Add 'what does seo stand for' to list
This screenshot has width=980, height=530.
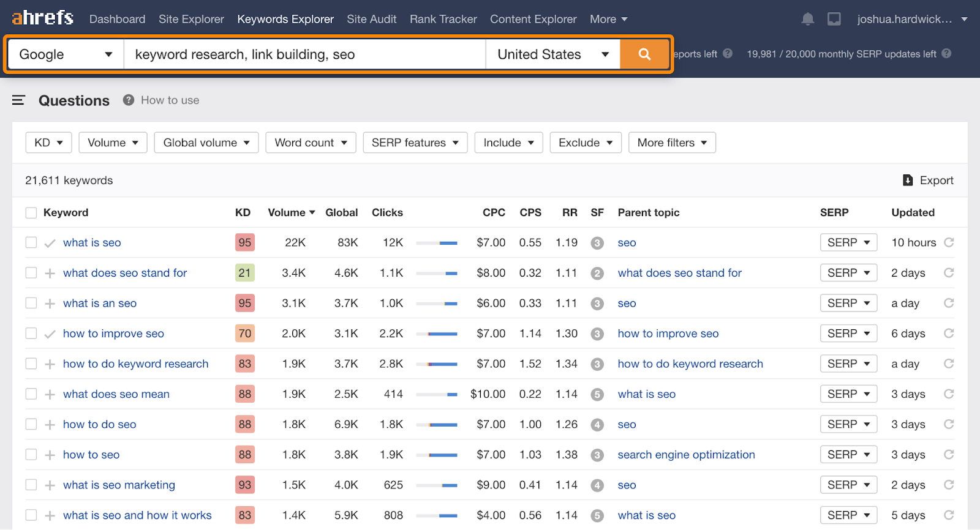[x=50, y=273]
